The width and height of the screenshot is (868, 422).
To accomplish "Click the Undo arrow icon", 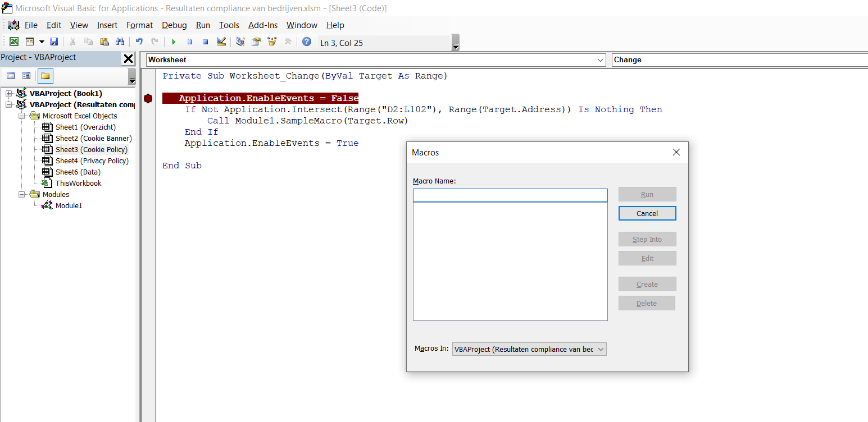I will click(x=139, y=42).
